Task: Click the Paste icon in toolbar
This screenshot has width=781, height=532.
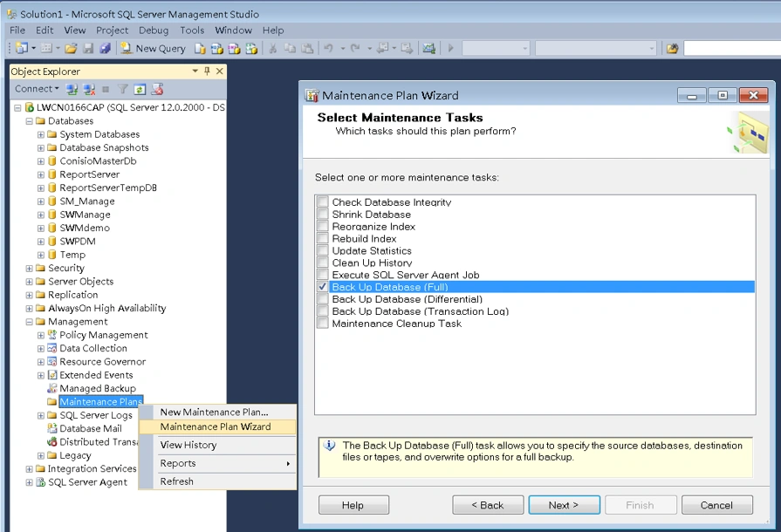Action: pyautogui.click(x=307, y=48)
